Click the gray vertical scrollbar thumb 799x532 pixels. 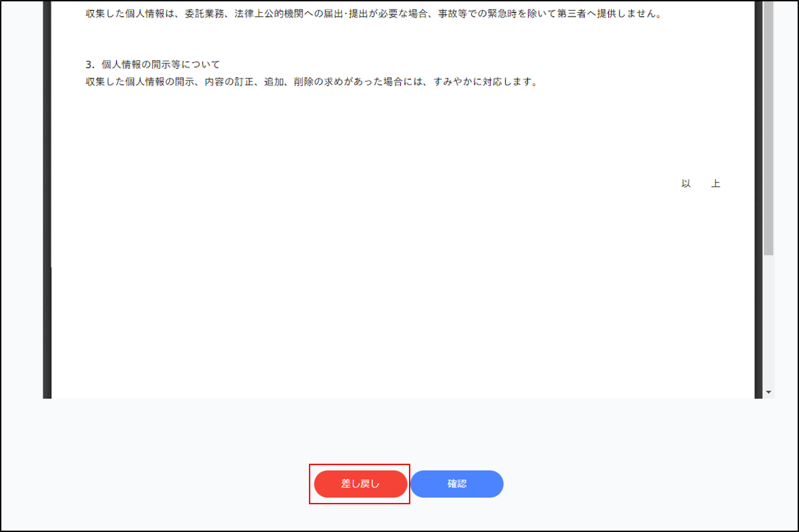[x=769, y=135]
